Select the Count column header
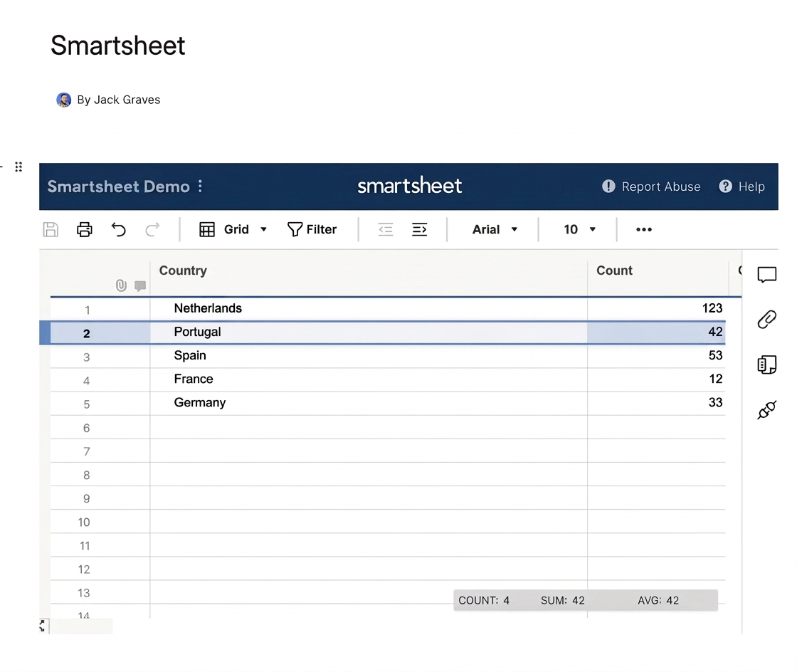The height and width of the screenshot is (672, 797). click(x=658, y=271)
